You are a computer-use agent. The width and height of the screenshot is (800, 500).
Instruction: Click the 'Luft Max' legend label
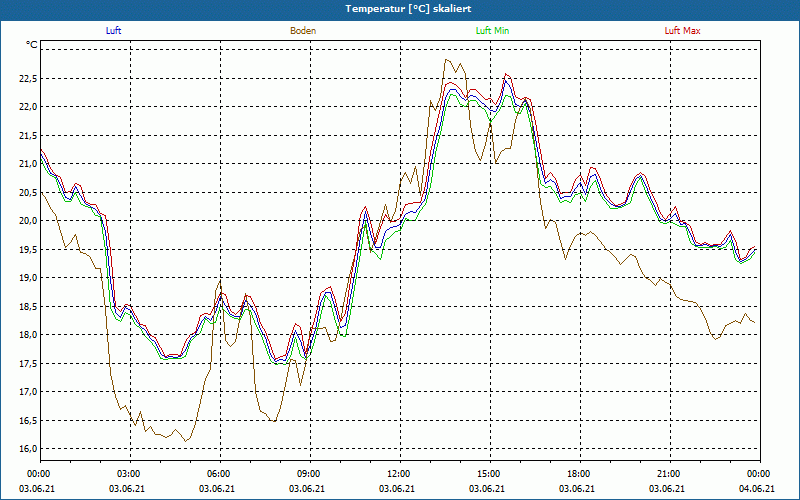click(x=682, y=31)
